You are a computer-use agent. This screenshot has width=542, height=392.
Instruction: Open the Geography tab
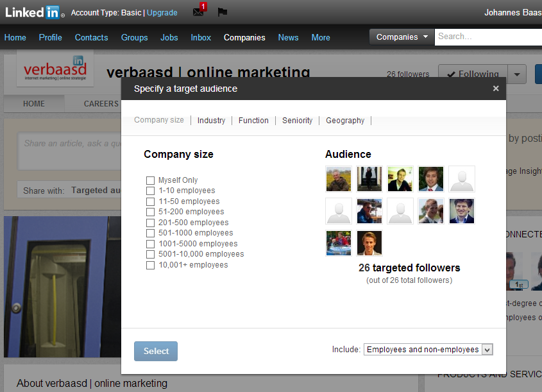pyautogui.click(x=345, y=121)
